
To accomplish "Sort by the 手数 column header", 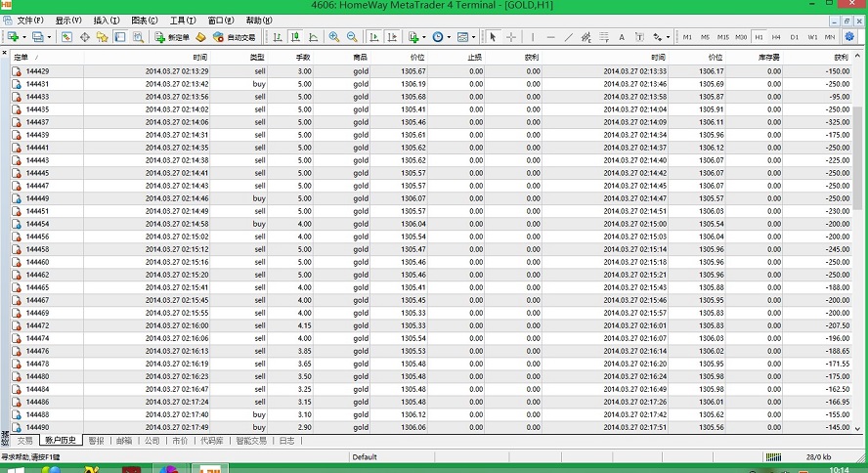I will point(290,57).
